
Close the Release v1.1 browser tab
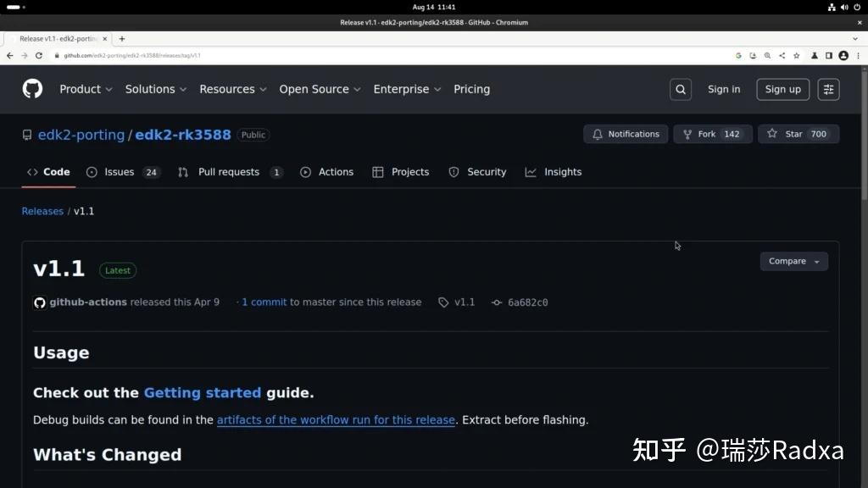coord(104,39)
